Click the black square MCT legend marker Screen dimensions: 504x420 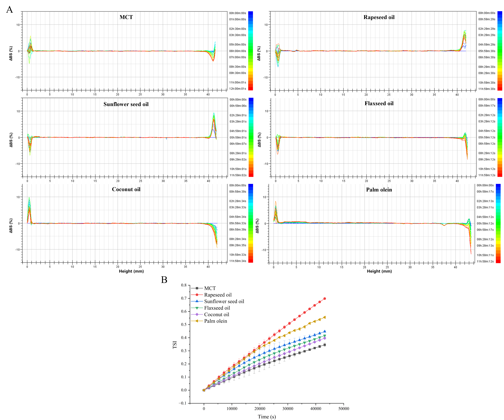coord(197,288)
